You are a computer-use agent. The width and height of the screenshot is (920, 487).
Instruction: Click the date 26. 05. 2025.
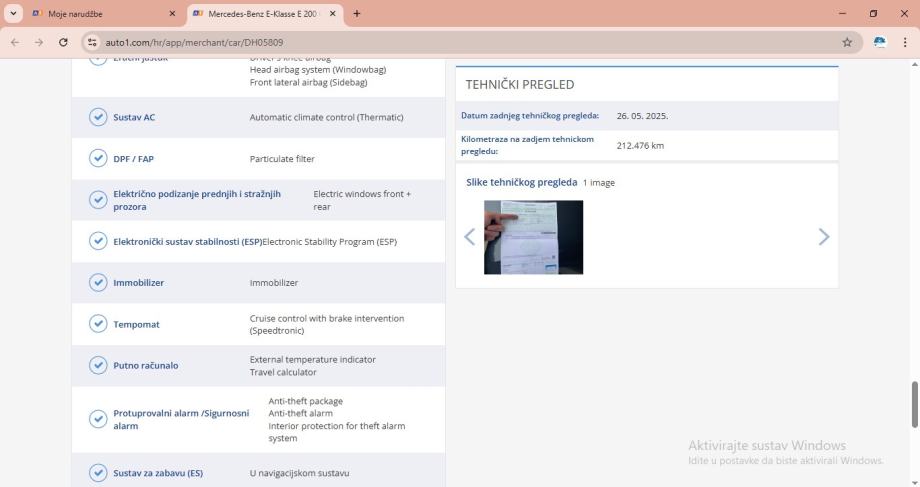642,116
